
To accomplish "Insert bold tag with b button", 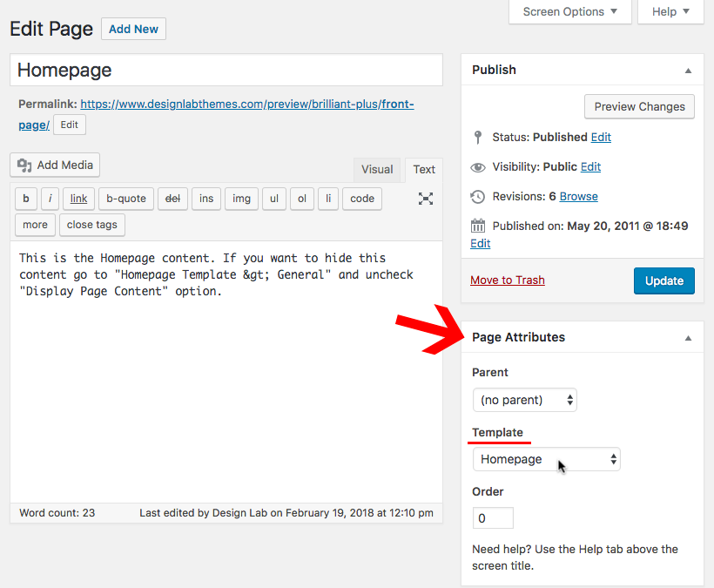I will (x=26, y=199).
